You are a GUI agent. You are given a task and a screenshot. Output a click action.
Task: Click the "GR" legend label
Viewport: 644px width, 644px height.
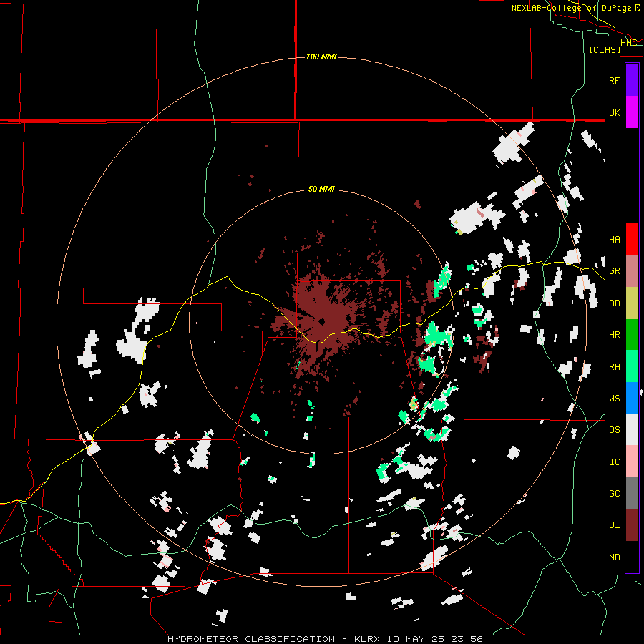(x=614, y=271)
